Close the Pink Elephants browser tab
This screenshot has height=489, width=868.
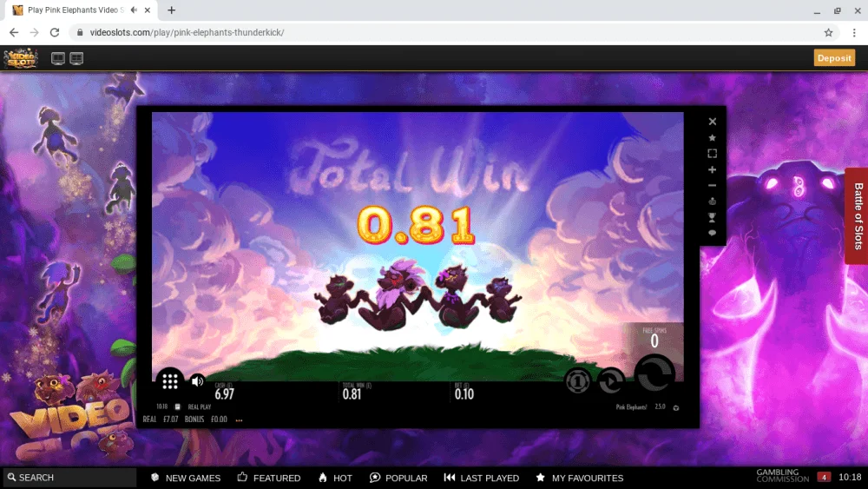148,10
